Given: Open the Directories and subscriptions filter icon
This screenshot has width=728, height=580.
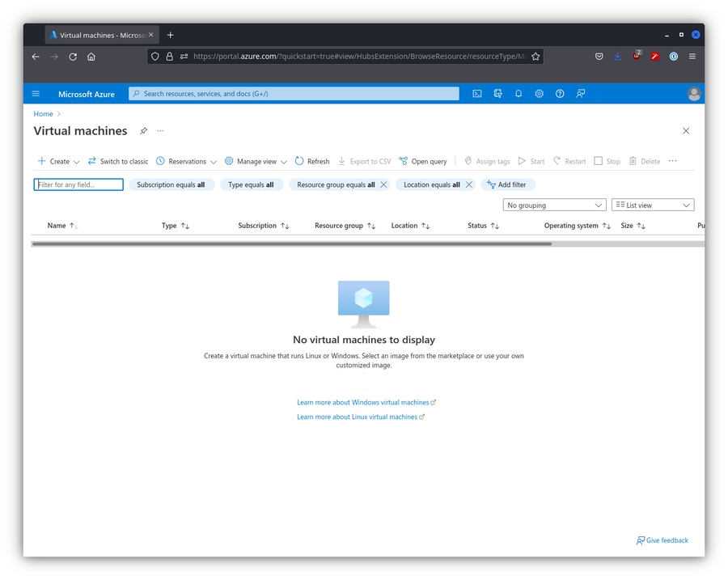Looking at the screenshot, I should point(498,94).
